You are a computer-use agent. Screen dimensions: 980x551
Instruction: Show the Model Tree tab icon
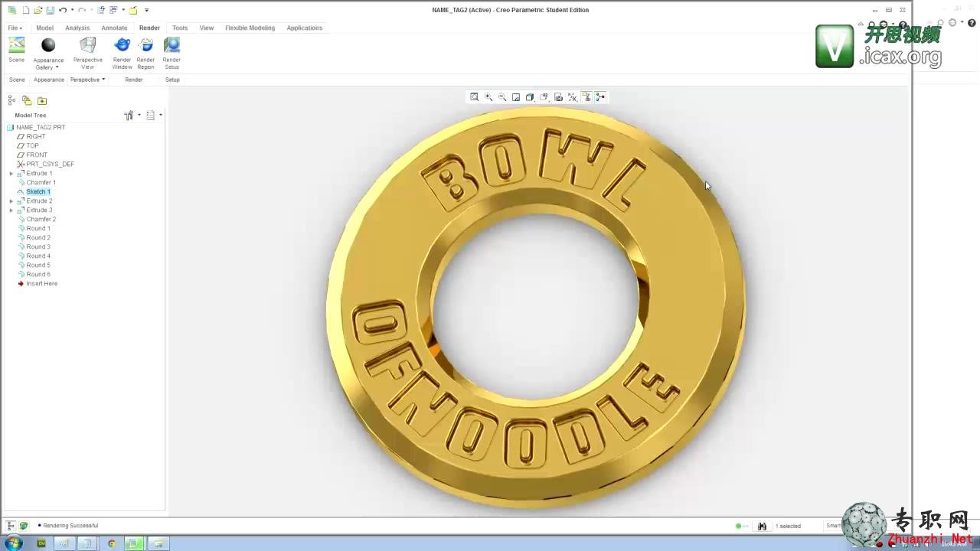(x=11, y=100)
